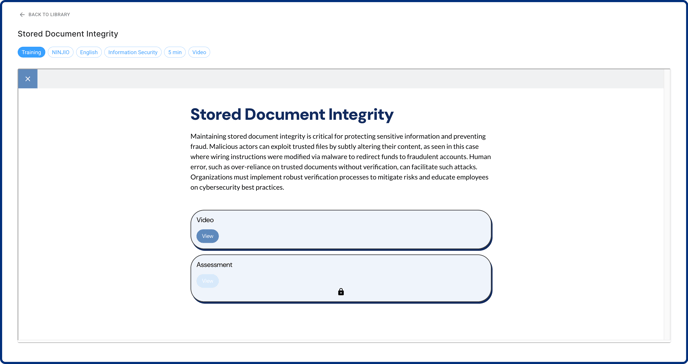688x364 pixels.
Task: Click the 5 min duration tag
Action: tap(175, 52)
